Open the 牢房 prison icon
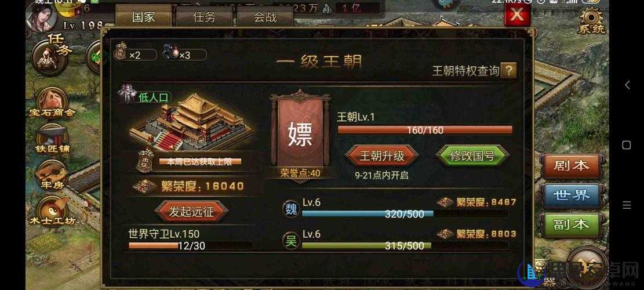 (x=52, y=176)
